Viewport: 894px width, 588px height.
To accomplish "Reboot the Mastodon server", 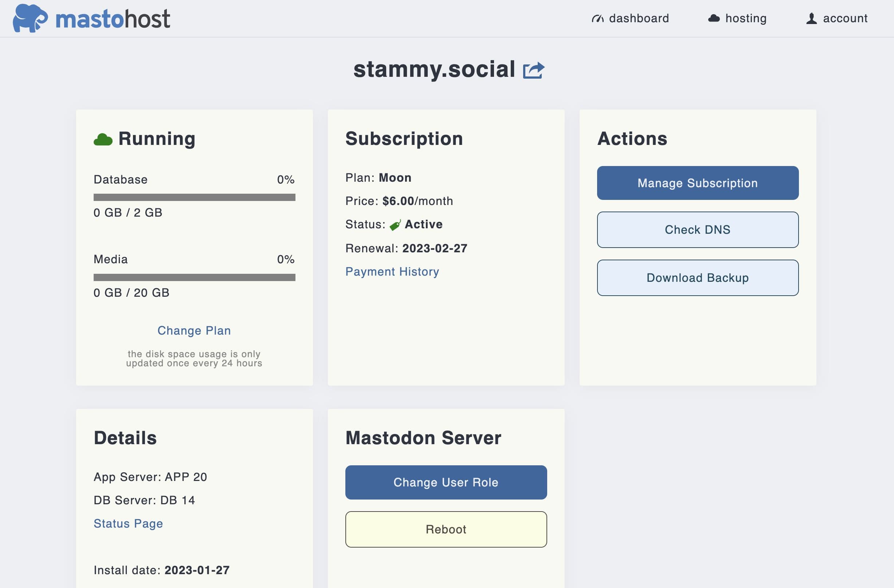I will click(x=446, y=529).
